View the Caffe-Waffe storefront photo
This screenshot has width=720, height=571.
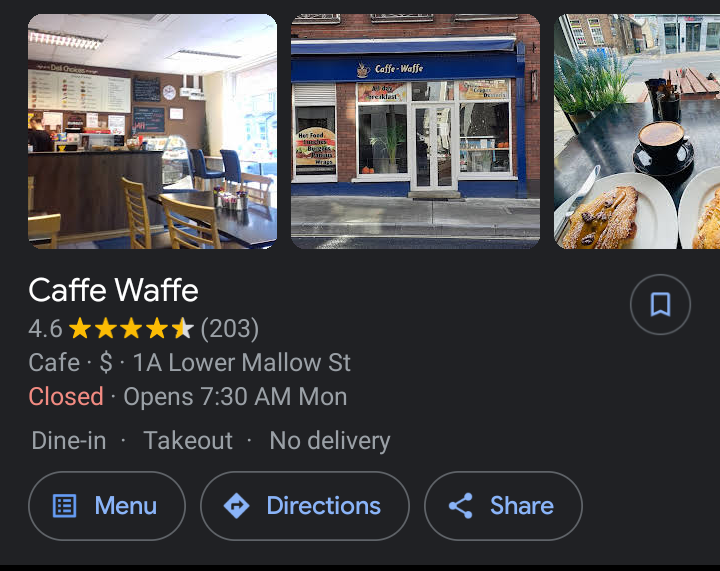pyautogui.click(x=416, y=131)
